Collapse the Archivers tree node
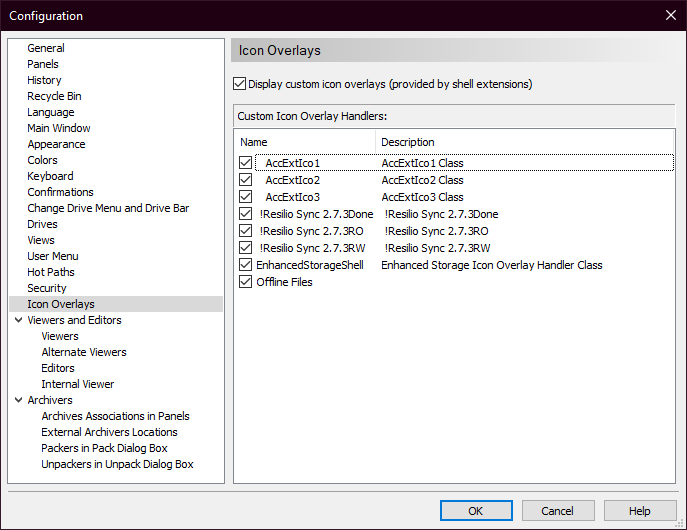Screen dimensions: 687x530 (x=19, y=400)
